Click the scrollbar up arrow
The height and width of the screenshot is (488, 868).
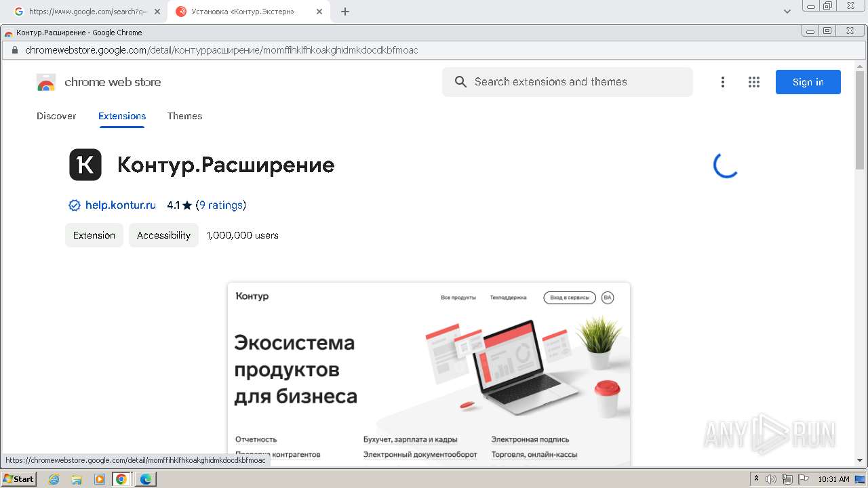(861, 65)
